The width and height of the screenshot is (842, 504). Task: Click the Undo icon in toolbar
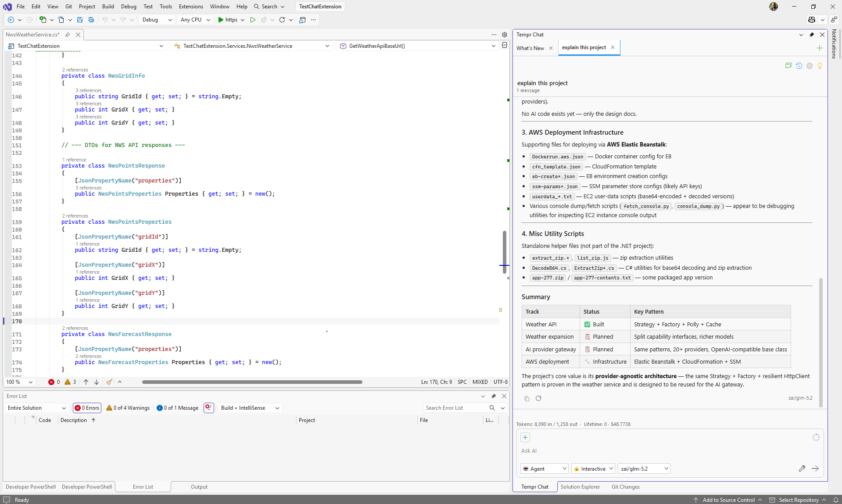[x=105, y=20]
